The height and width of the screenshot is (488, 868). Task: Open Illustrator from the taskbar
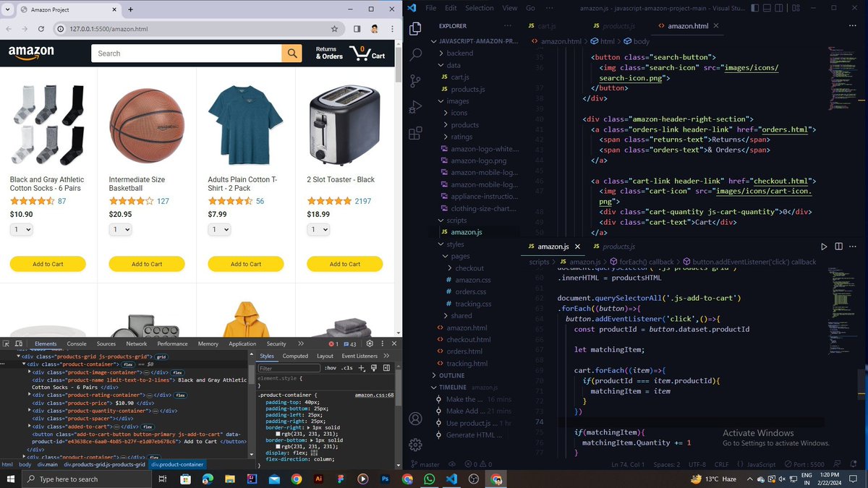pyautogui.click(x=318, y=479)
